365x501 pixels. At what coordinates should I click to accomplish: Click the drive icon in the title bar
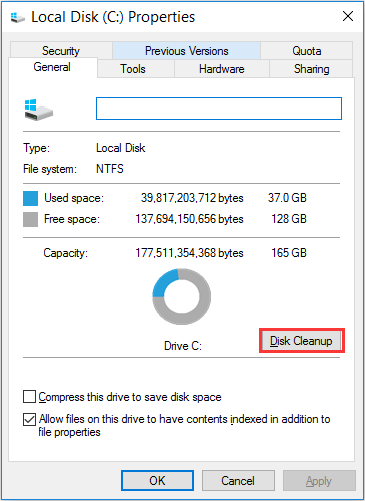coord(17,17)
